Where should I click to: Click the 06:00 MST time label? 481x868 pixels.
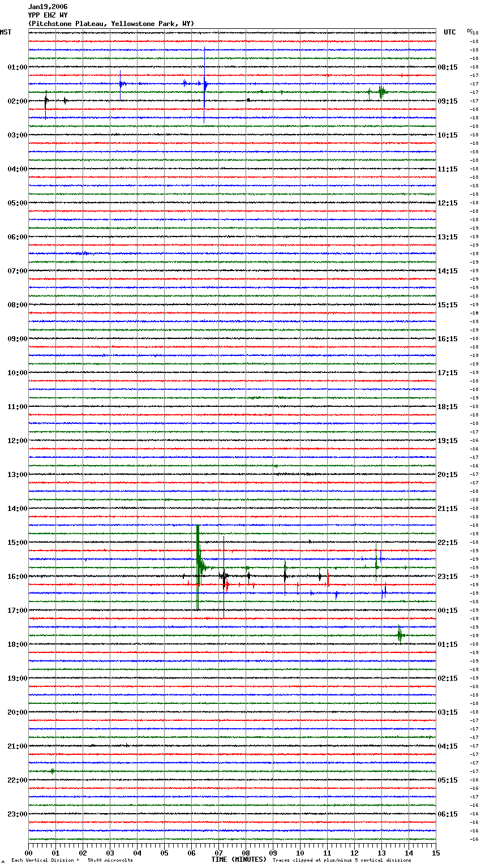point(18,237)
